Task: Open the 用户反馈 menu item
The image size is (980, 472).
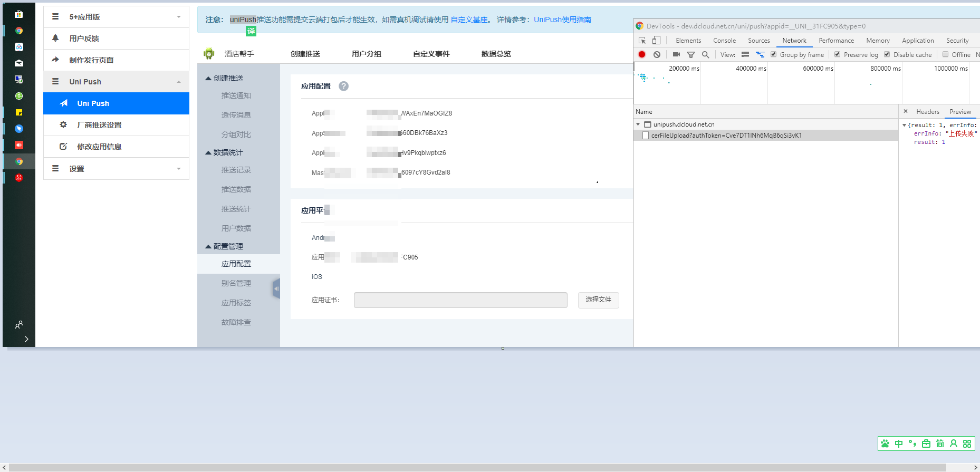Action: (116, 38)
